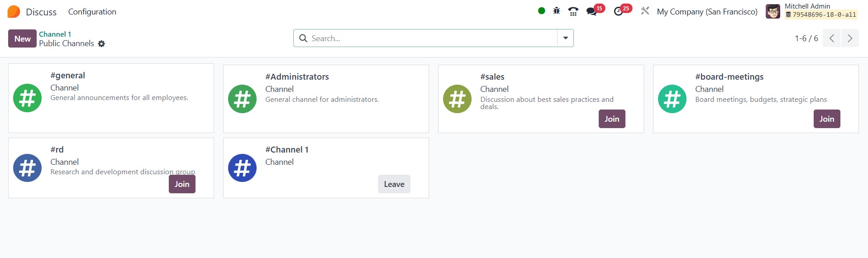Viewport: 868px width, 258px height.
Task: Open the Configuration menu
Action: click(x=92, y=12)
